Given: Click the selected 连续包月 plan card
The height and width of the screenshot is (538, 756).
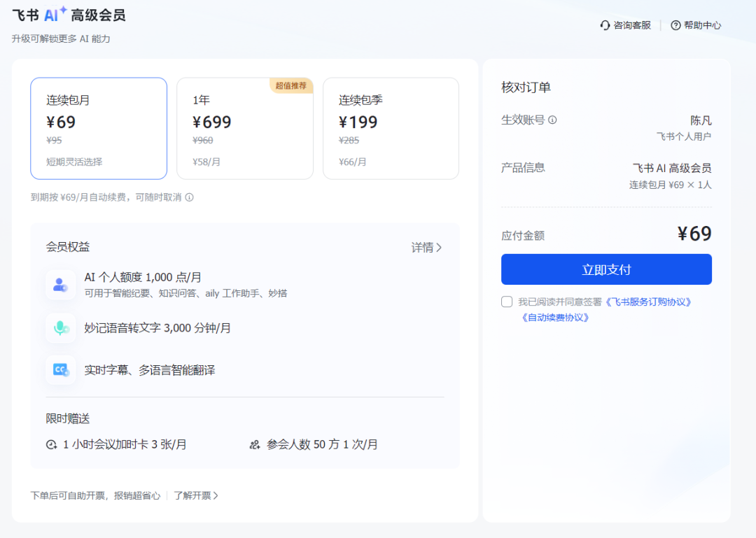Looking at the screenshot, I should click(x=99, y=128).
